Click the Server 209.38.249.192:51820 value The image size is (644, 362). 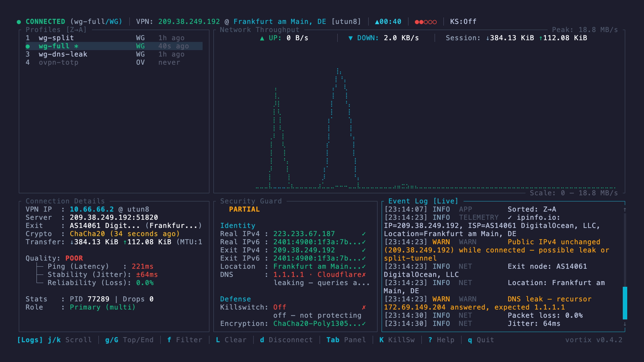tap(114, 218)
